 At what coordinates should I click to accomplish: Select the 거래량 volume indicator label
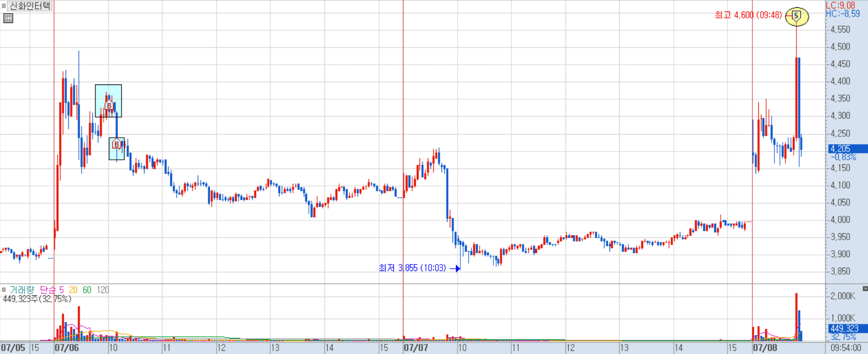point(22,290)
